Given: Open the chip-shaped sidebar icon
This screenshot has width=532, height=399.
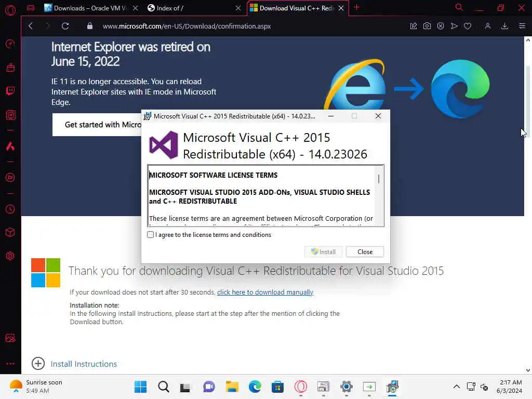Looking at the screenshot, I should 10,115.
